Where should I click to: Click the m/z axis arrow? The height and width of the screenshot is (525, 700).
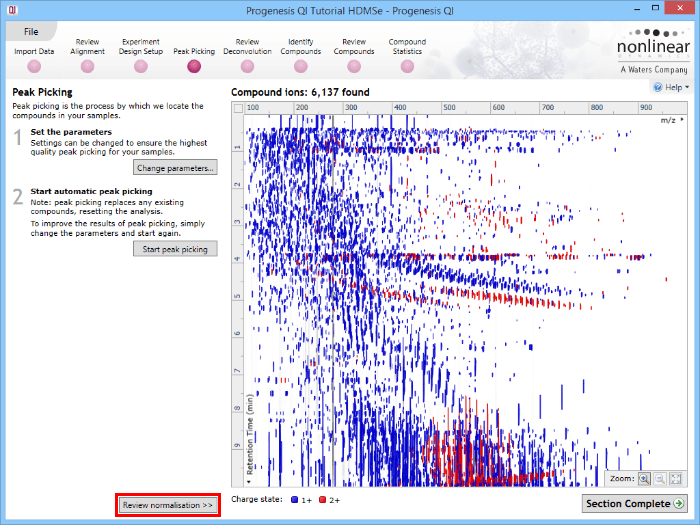point(682,120)
